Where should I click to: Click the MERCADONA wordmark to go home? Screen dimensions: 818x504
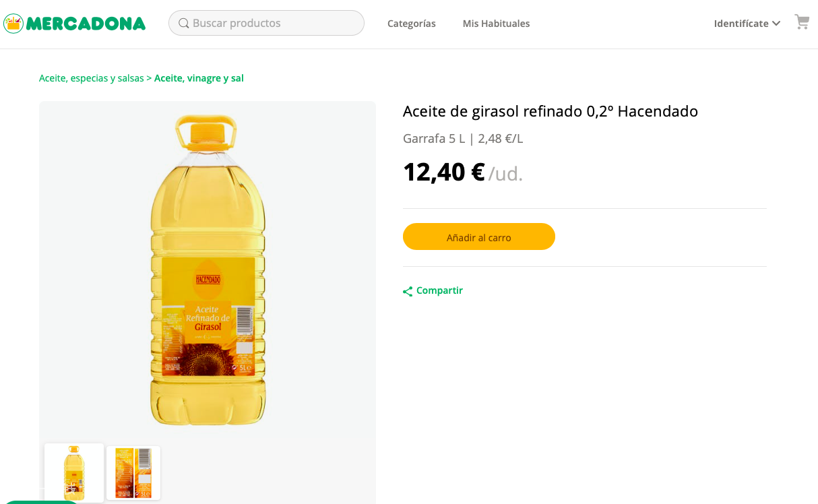[x=86, y=24]
